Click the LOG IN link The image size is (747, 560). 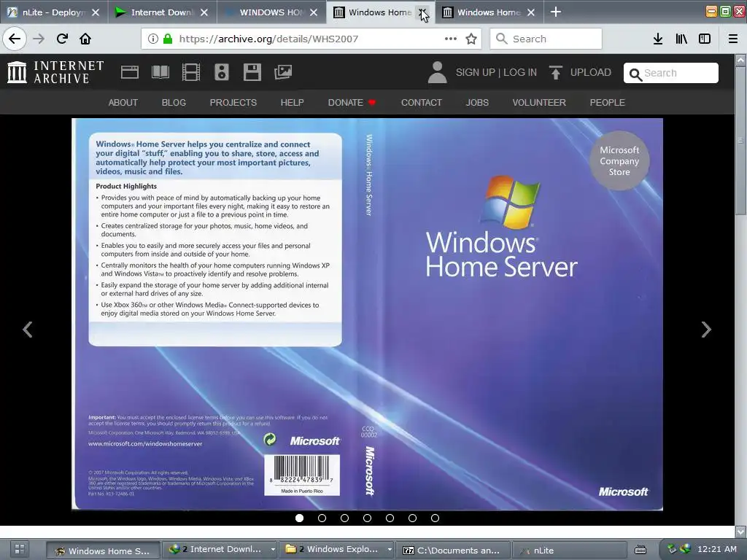point(520,72)
